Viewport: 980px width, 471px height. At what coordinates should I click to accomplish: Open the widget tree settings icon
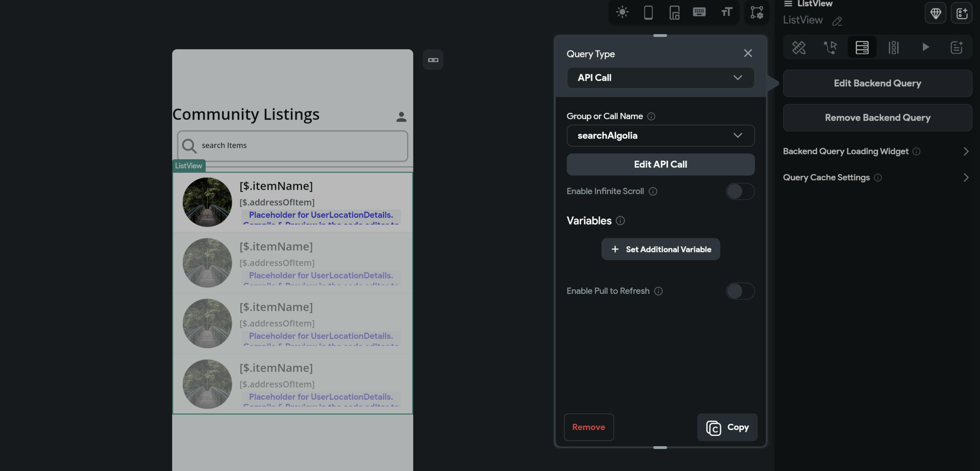(x=756, y=12)
